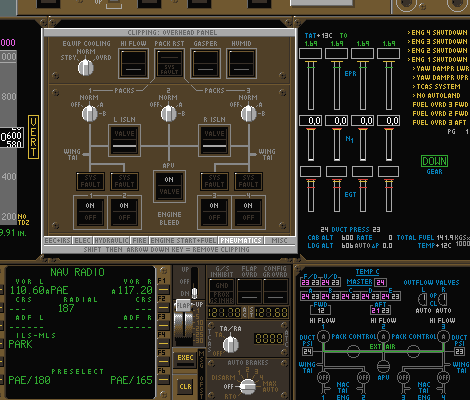The image size is (470, 400).
Task: Switch engine 3 bleed ON/OFF
Action: 214,212
